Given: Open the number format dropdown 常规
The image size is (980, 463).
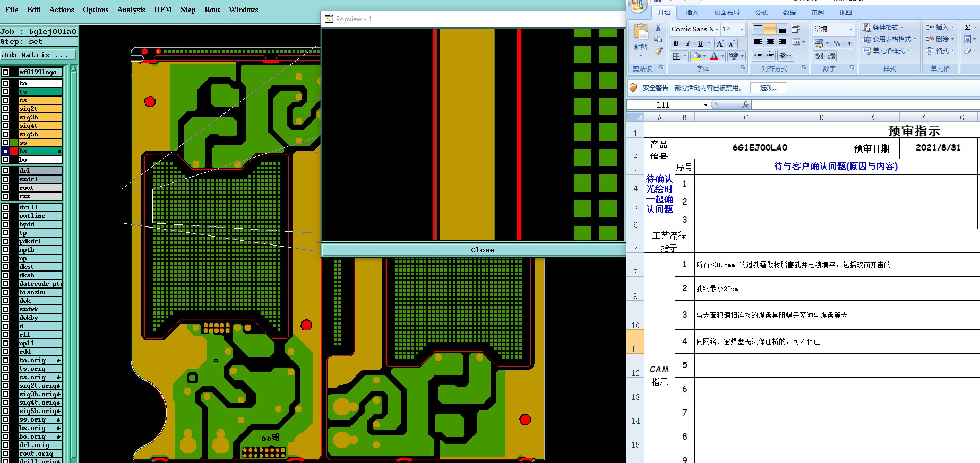Looking at the screenshot, I should point(851,29).
